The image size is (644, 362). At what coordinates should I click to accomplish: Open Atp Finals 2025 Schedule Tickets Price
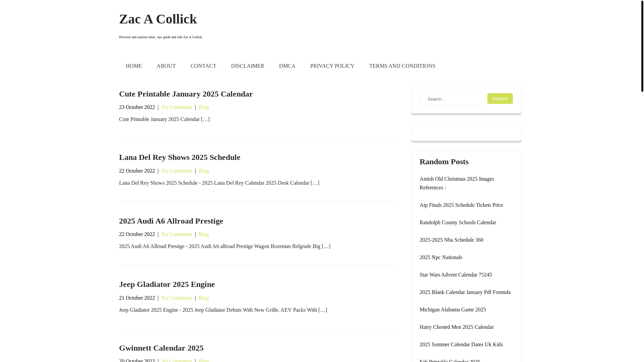click(461, 205)
